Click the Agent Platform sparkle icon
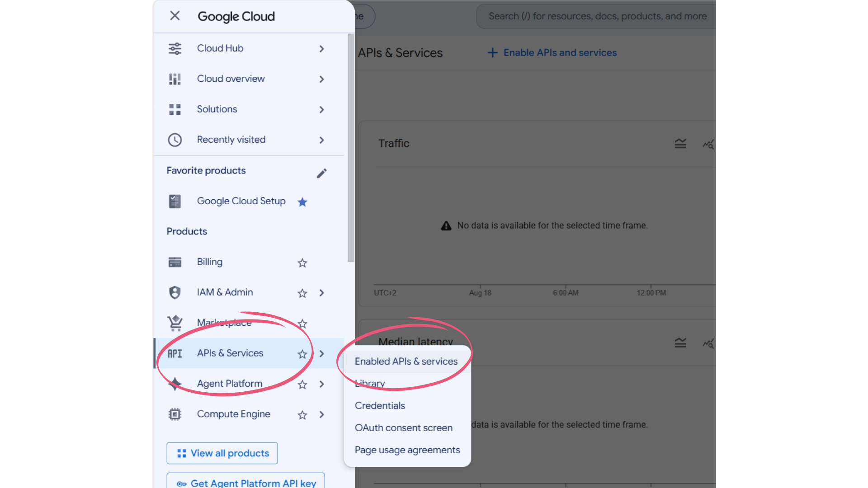The image size is (868, 488). [175, 384]
